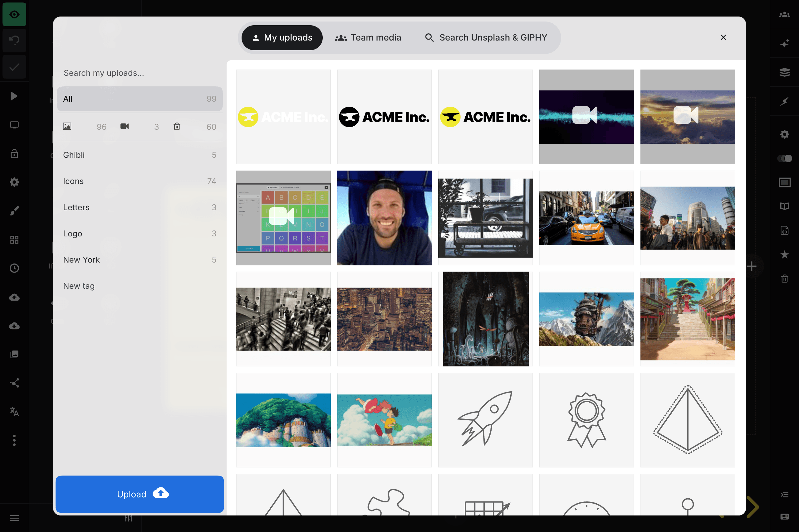Select the award ribbon icon thumbnail
This screenshot has width=799, height=532.
pyautogui.click(x=586, y=420)
